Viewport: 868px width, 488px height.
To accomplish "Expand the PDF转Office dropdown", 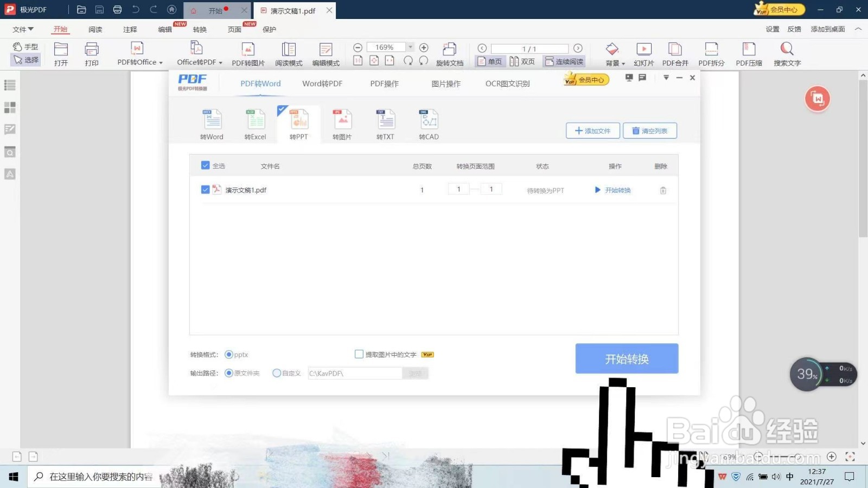I will (161, 63).
